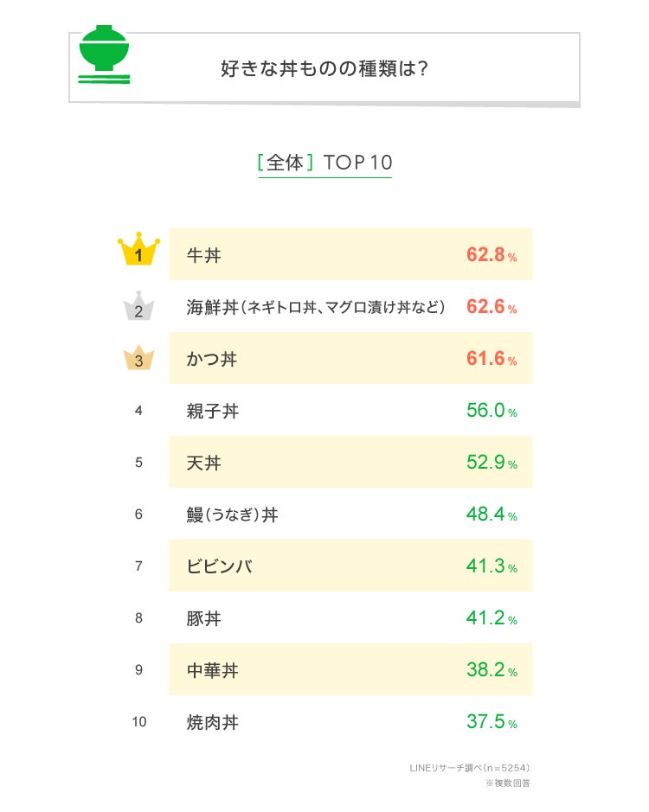Screen dimensions: 649x812
Task: Select the 海鮮丼 row label
Action: (x=316, y=307)
